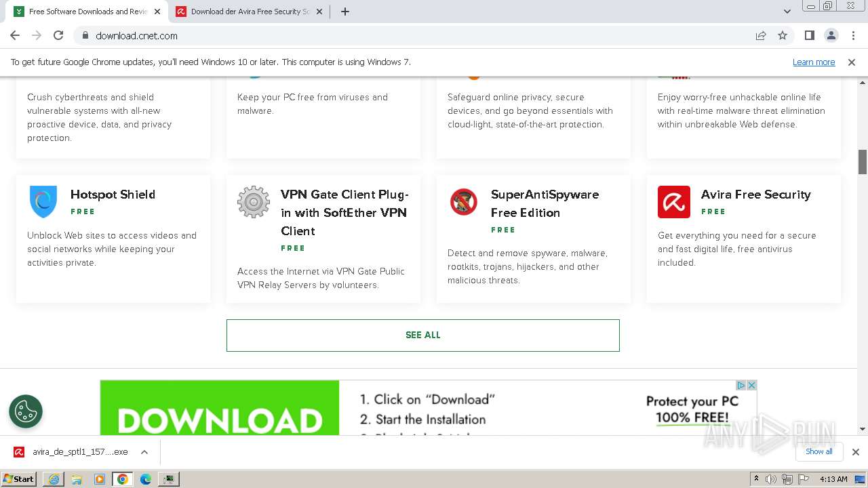The image size is (868, 488).
Task: Open the cookie preferences button
Action: [26, 411]
